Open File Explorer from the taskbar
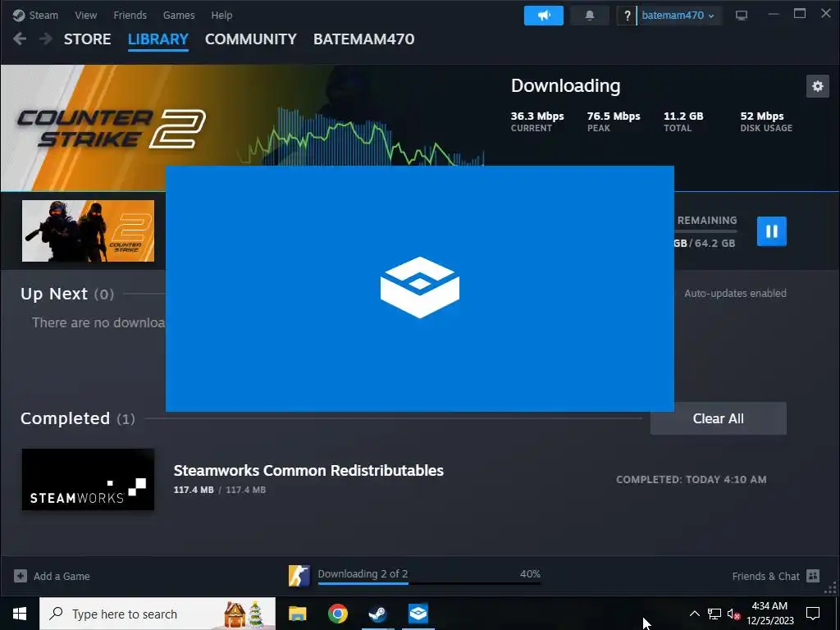Screen dimensions: 840x630 coord(297,614)
